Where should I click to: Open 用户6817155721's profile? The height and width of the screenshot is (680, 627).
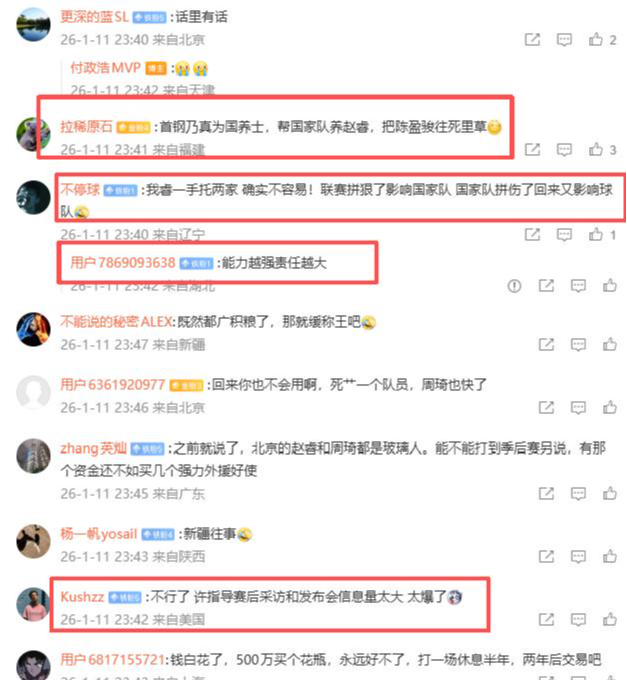click(x=112, y=660)
